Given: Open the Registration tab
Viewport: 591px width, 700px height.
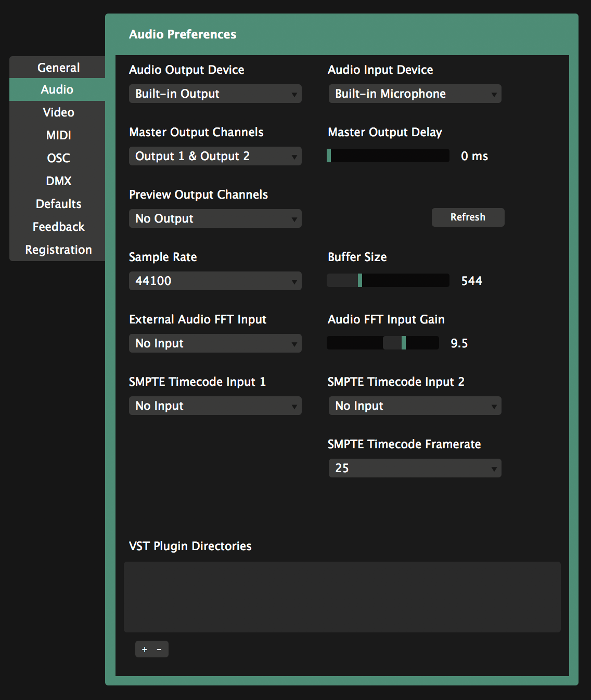Looking at the screenshot, I should pyautogui.click(x=58, y=250).
